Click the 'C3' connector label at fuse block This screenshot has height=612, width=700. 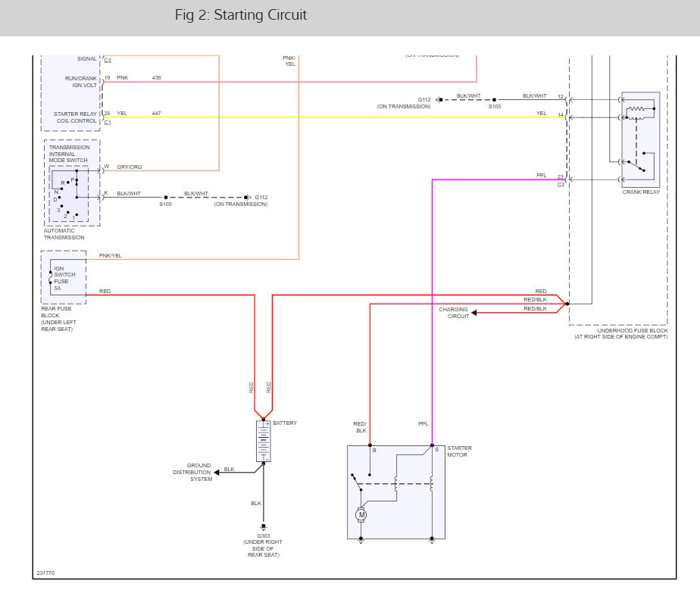click(x=561, y=184)
